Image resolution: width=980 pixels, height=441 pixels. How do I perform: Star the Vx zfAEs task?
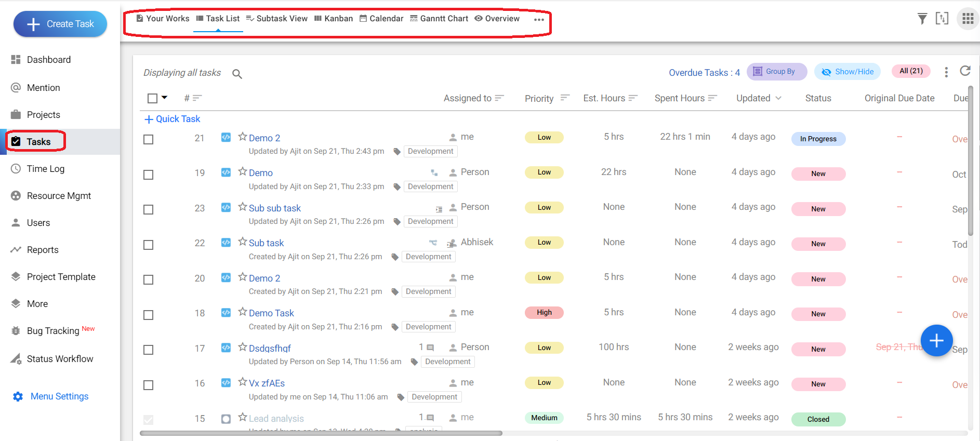coord(243,382)
